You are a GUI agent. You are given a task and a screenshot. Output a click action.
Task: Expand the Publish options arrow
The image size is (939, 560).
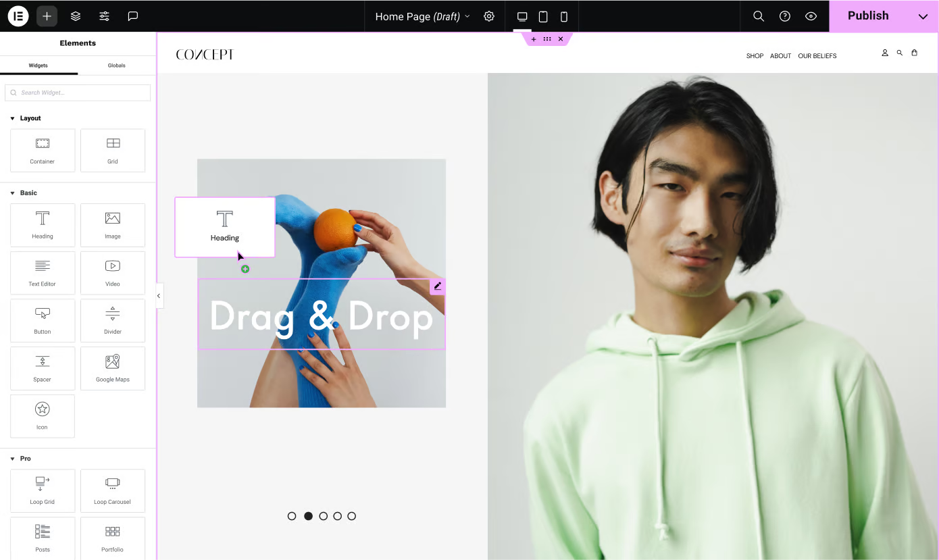pyautogui.click(x=923, y=16)
